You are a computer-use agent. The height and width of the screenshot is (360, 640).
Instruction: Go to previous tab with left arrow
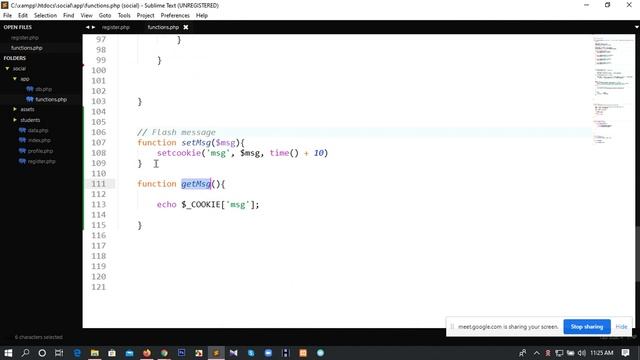(87, 27)
